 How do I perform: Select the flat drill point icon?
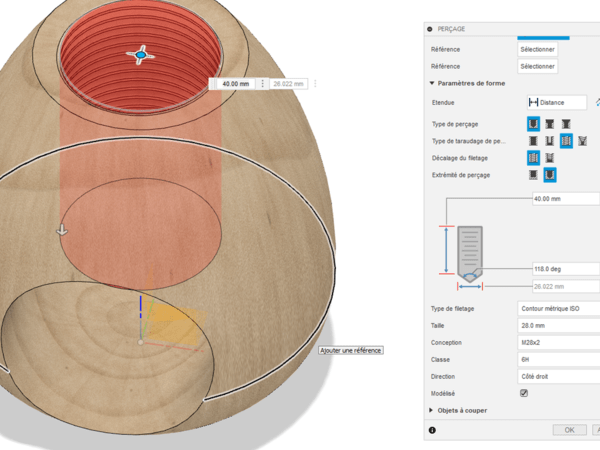(x=534, y=175)
